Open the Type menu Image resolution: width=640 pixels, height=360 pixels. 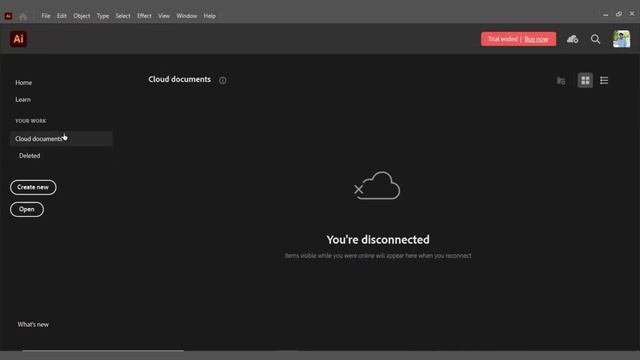click(x=103, y=16)
